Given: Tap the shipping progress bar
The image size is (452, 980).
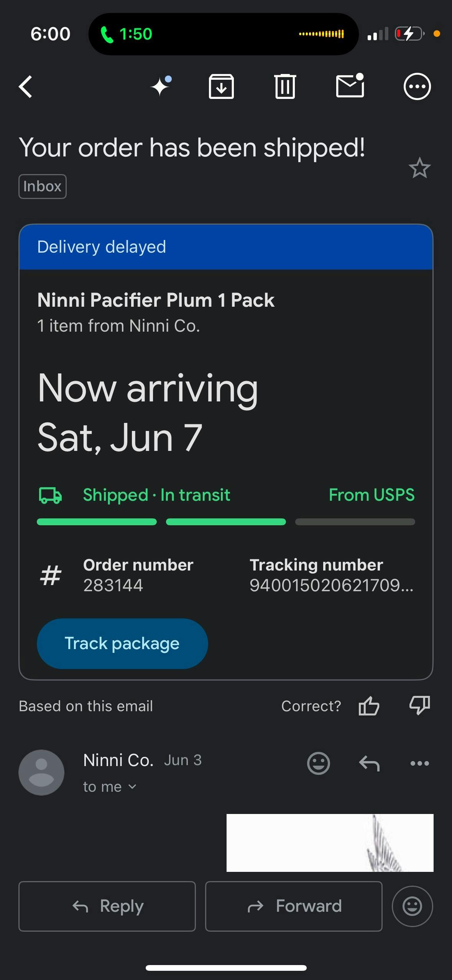Looking at the screenshot, I should click(x=226, y=522).
